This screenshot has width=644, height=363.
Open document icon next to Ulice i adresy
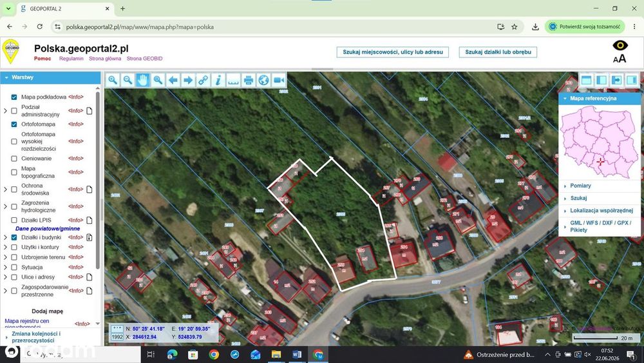click(89, 277)
